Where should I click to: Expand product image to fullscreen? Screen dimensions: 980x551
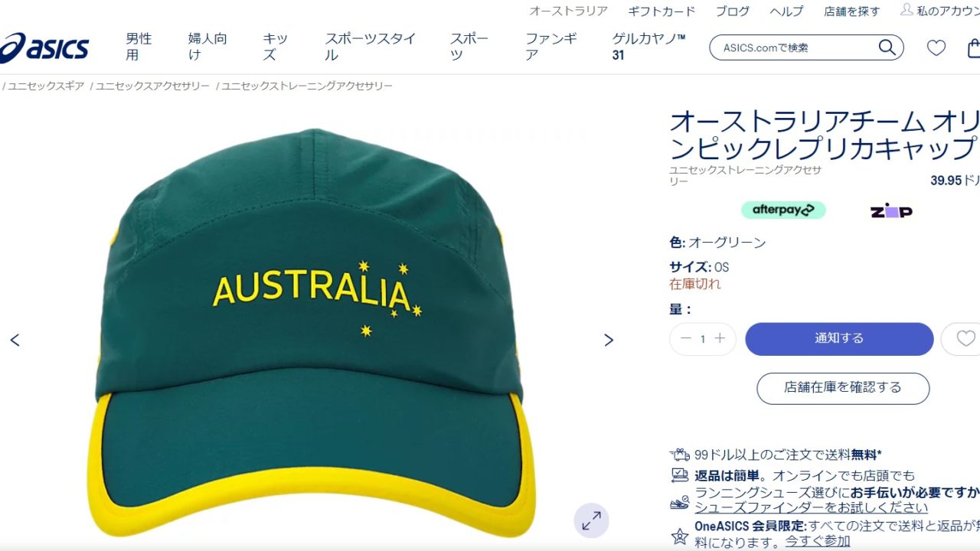pos(591,521)
